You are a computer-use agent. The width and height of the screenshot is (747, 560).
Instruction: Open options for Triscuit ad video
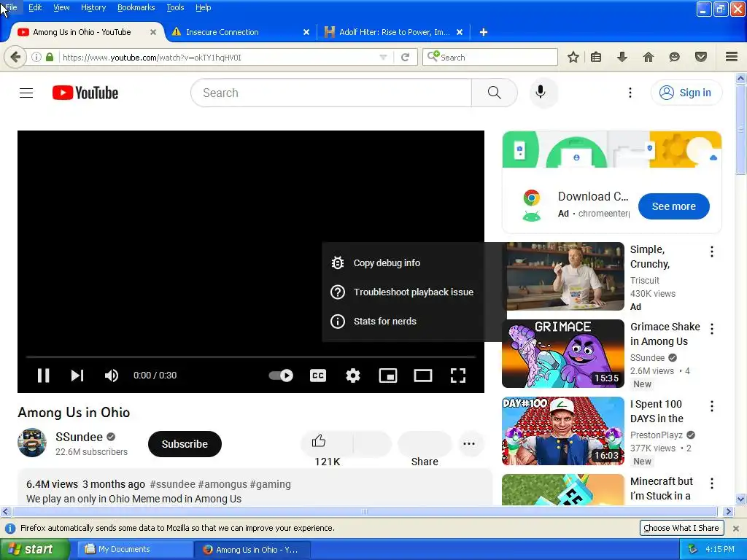click(712, 252)
